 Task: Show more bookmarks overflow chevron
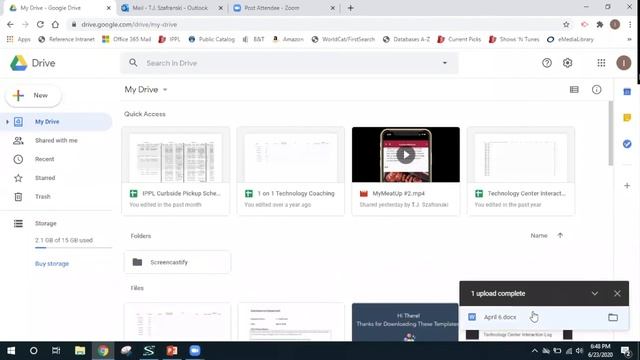(629, 39)
